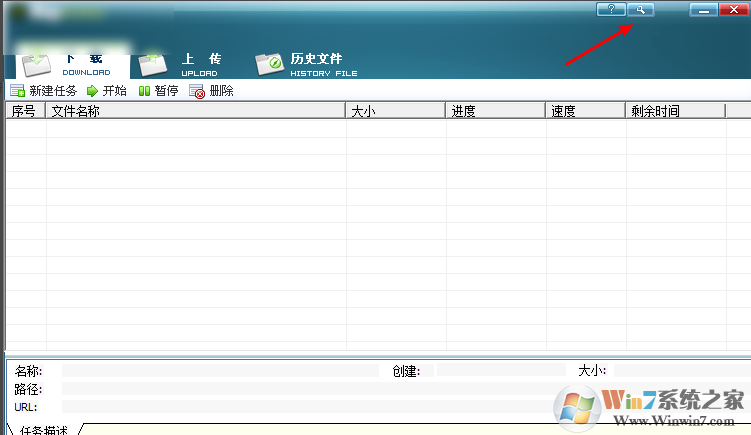The image size is (751, 435).
Task: Click the 新建任务 new task icon
Action: point(18,91)
